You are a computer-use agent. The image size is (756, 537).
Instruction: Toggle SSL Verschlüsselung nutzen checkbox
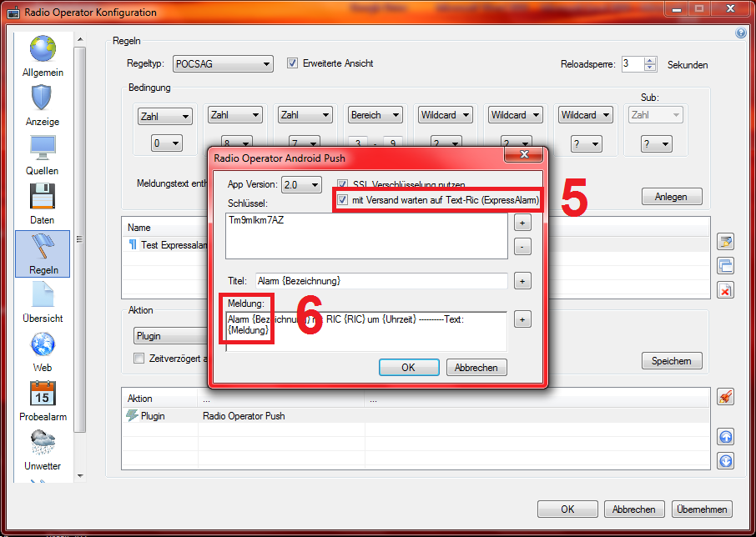342,183
